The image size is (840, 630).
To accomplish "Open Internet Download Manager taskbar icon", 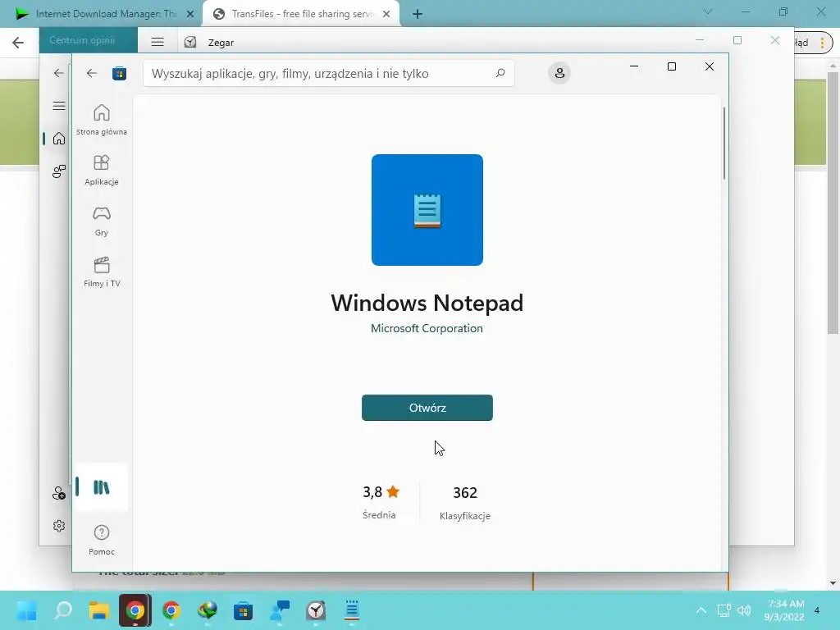I will [x=208, y=610].
